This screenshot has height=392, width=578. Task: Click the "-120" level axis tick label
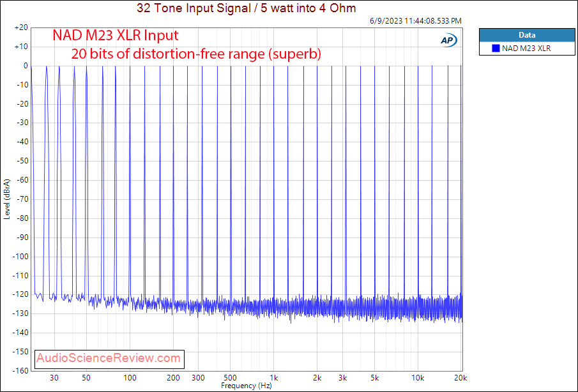20,295
